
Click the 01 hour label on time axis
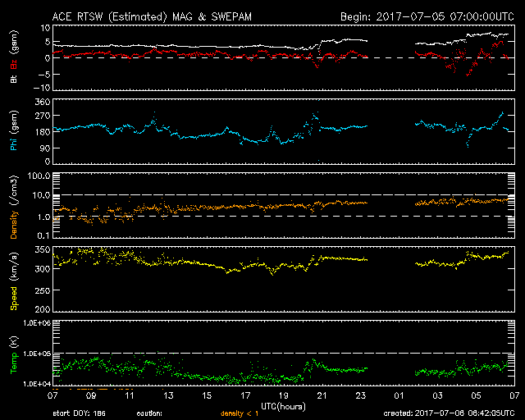click(399, 396)
